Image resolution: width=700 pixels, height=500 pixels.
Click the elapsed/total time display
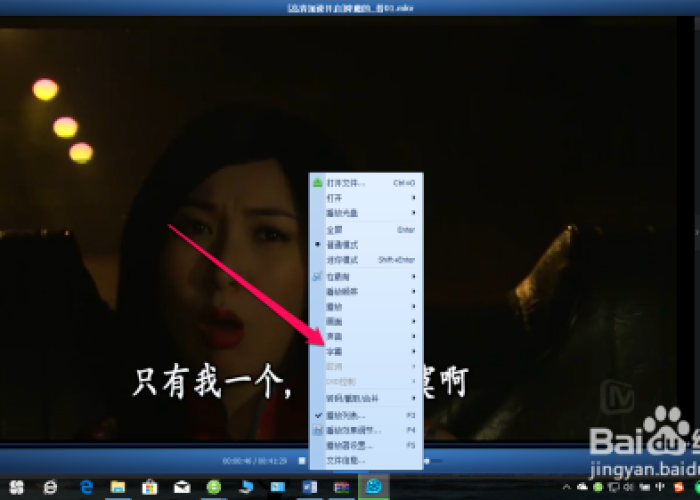click(254, 461)
